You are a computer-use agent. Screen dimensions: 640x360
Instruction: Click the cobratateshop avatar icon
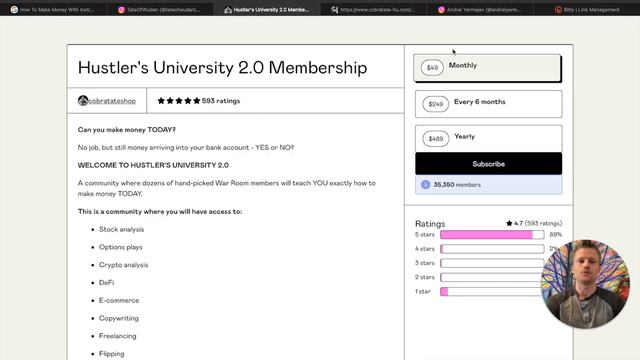click(83, 100)
